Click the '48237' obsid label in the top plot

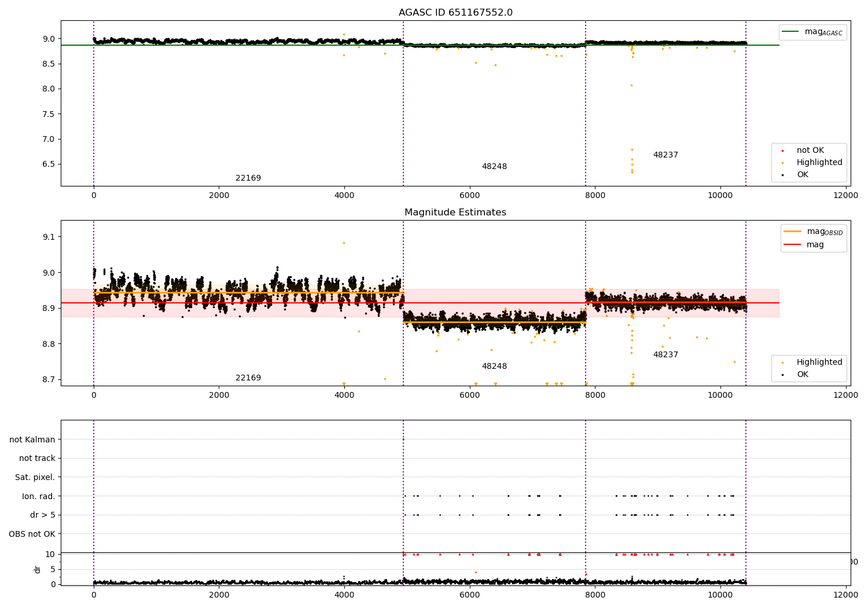(665, 155)
